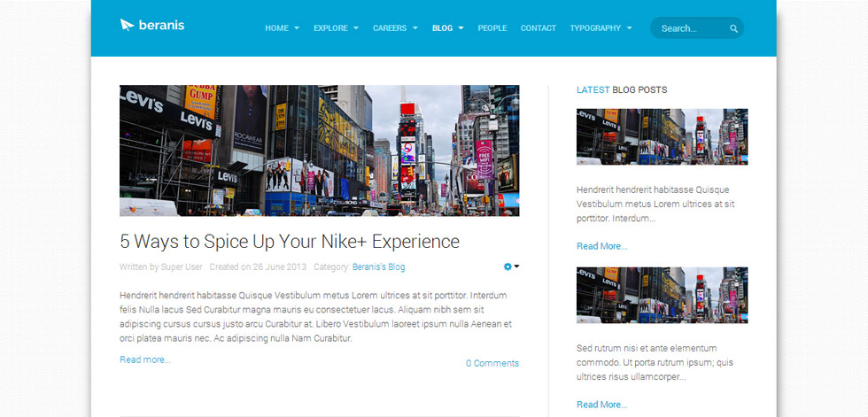Viewport: 868px width, 417px height.
Task: Open the Careers menu item
Action: tap(390, 28)
